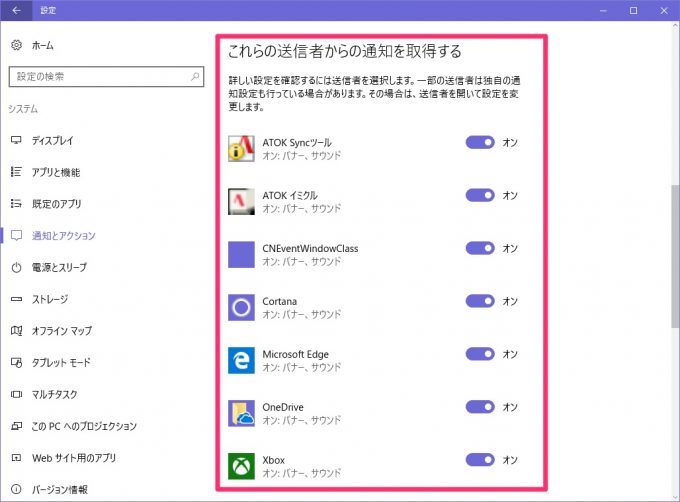
Task: Click the Microsoft Edge icon
Action: (x=241, y=360)
